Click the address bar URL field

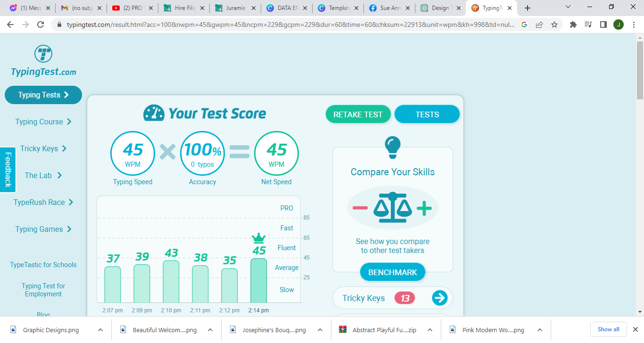tap(290, 24)
